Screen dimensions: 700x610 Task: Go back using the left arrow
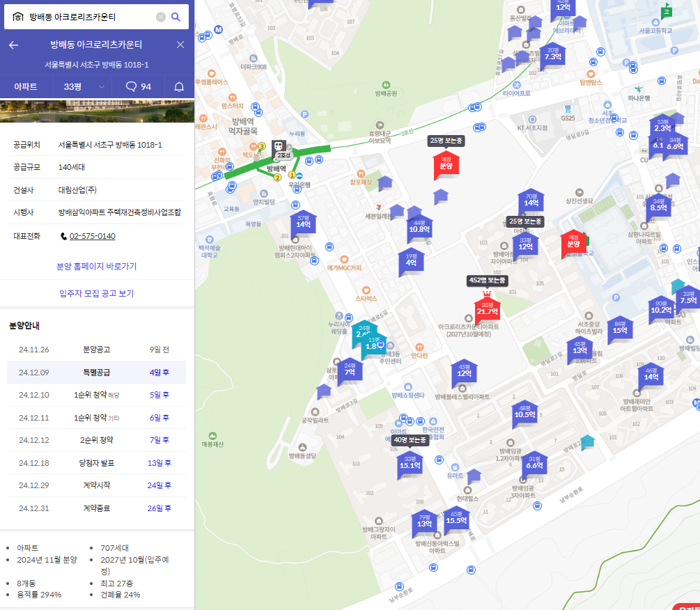(14, 45)
